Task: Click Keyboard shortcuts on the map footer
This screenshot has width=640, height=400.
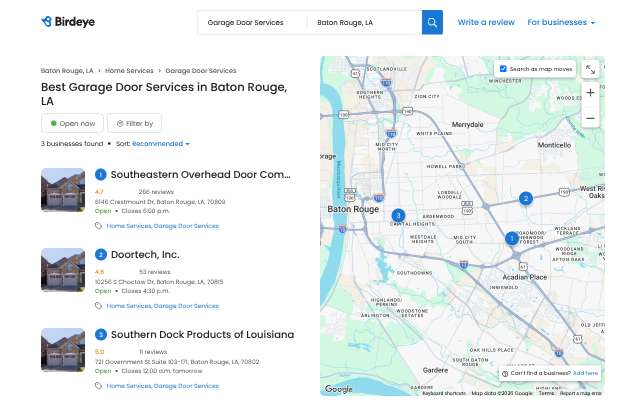Action: coord(444,393)
